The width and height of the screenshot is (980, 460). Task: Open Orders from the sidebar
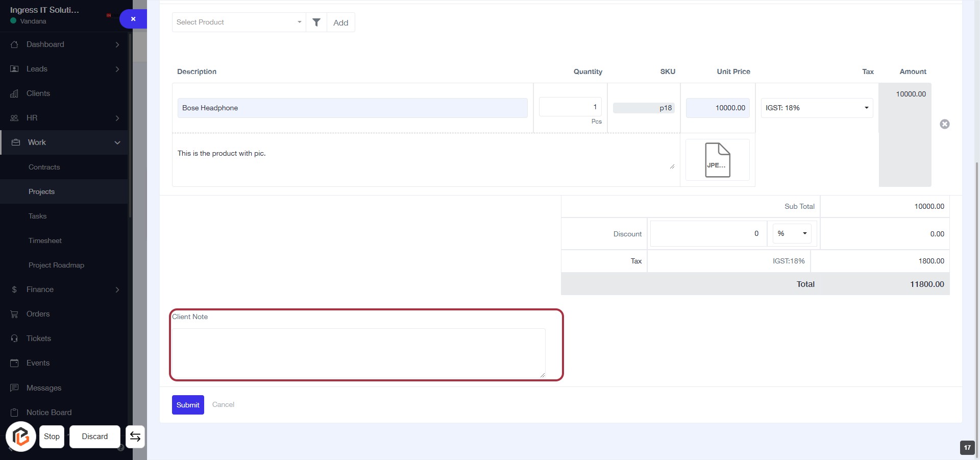click(x=38, y=314)
